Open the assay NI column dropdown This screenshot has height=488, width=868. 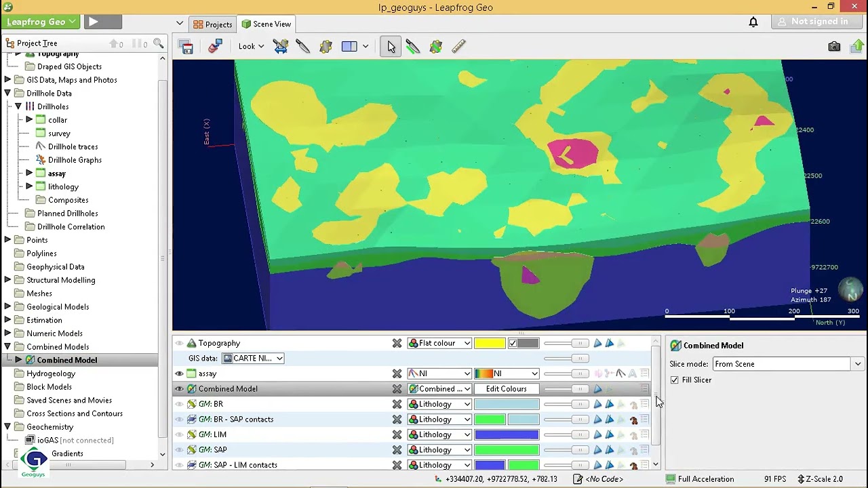(x=439, y=373)
